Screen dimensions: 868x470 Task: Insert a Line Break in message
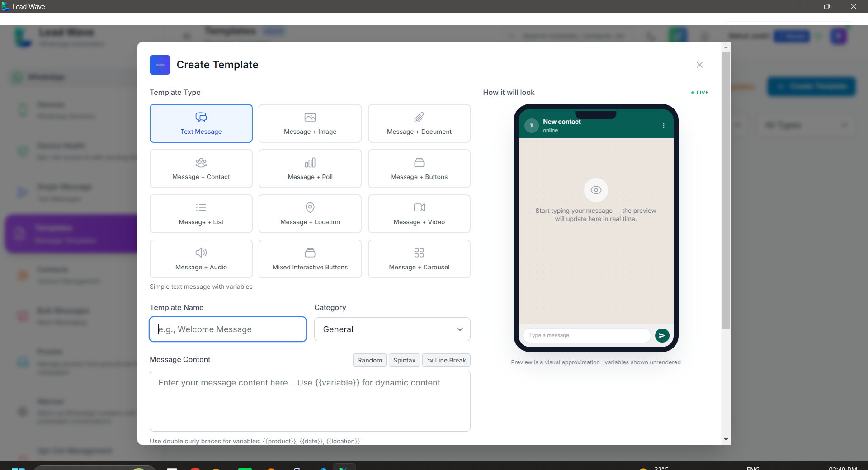pyautogui.click(x=446, y=360)
